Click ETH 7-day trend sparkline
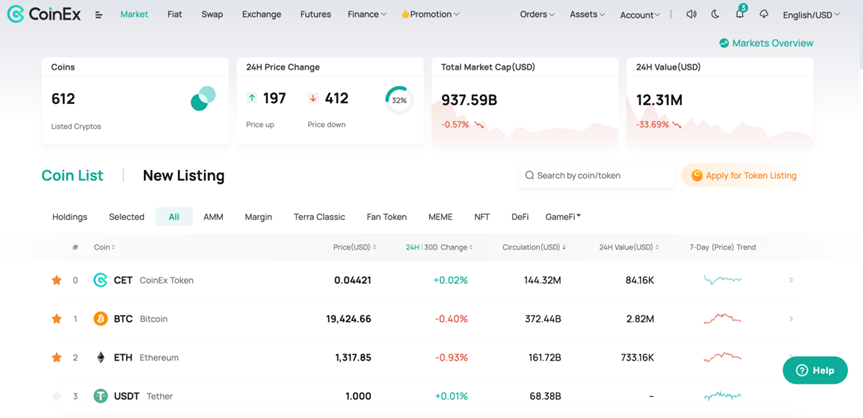This screenshot has width=863, height=418. (723, 357)
